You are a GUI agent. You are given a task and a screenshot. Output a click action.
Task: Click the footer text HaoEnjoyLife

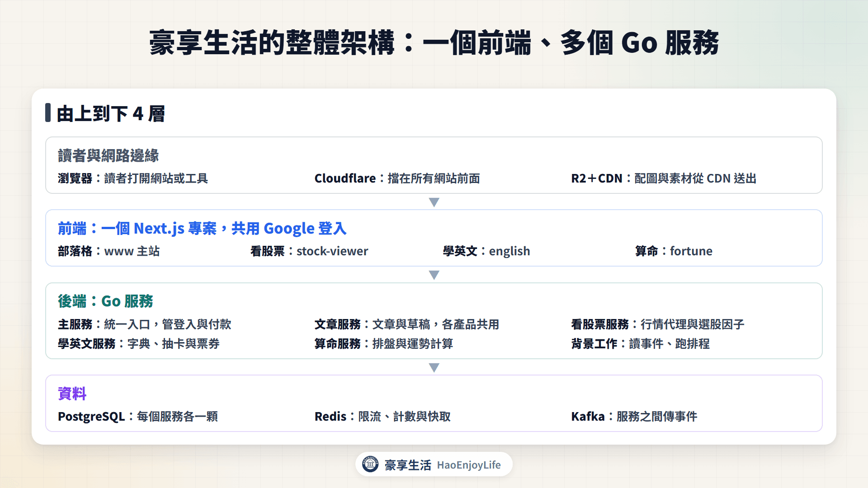(x=469, y=465)
